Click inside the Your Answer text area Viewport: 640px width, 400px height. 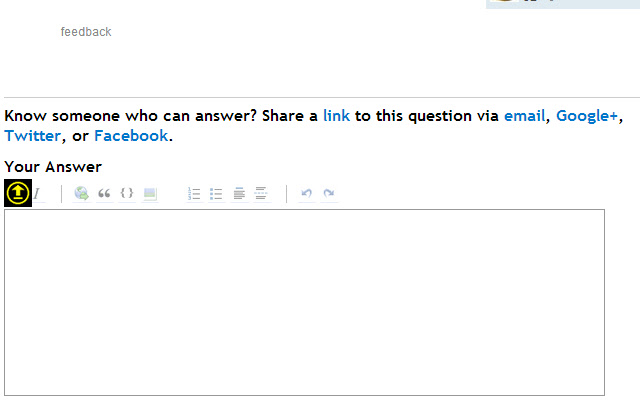[304, 302]
